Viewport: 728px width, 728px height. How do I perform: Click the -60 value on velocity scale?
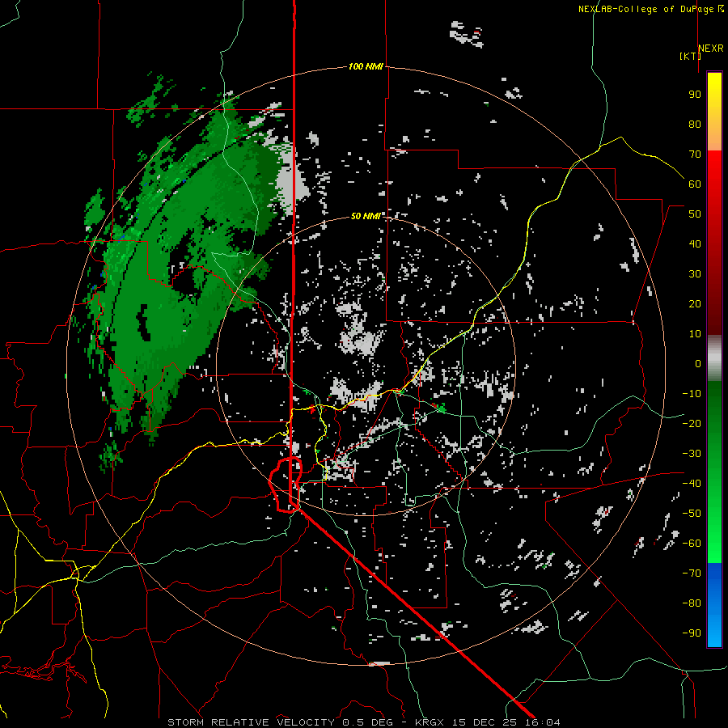tap(692, 544)
